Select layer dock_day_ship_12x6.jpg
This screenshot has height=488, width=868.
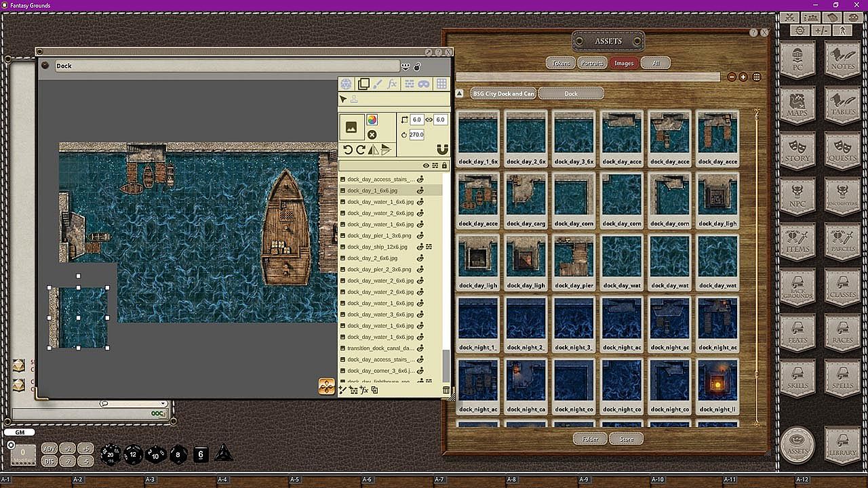(391, 247)
